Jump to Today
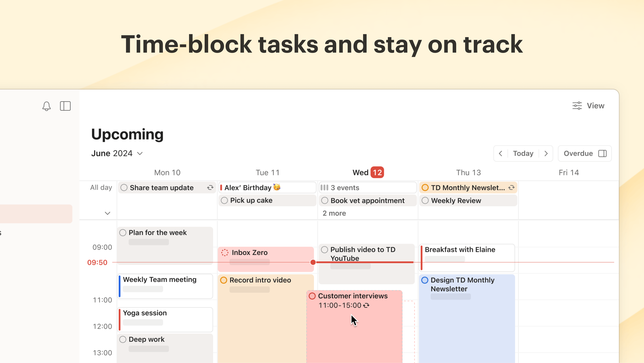The height and width of the screenshot is (363, 644). tap(523, 153)
